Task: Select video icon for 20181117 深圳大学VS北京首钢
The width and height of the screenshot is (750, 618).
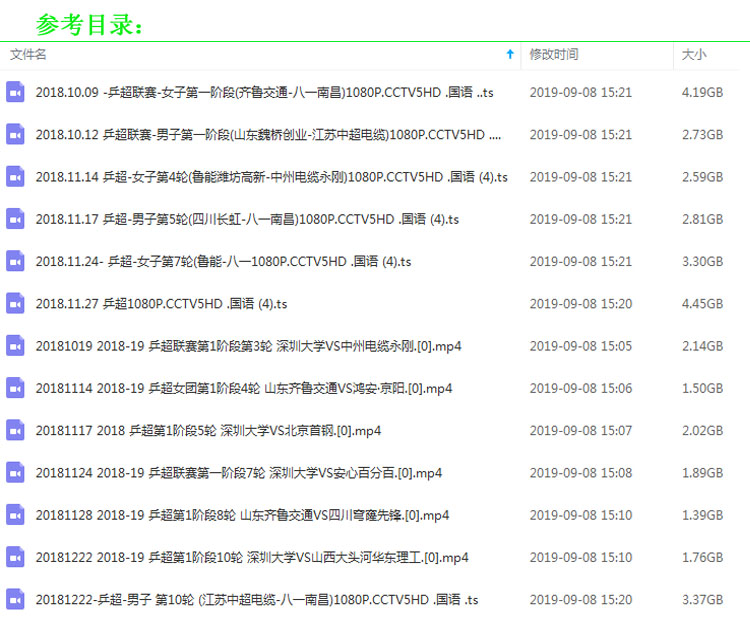Action: tap(15, 431)
